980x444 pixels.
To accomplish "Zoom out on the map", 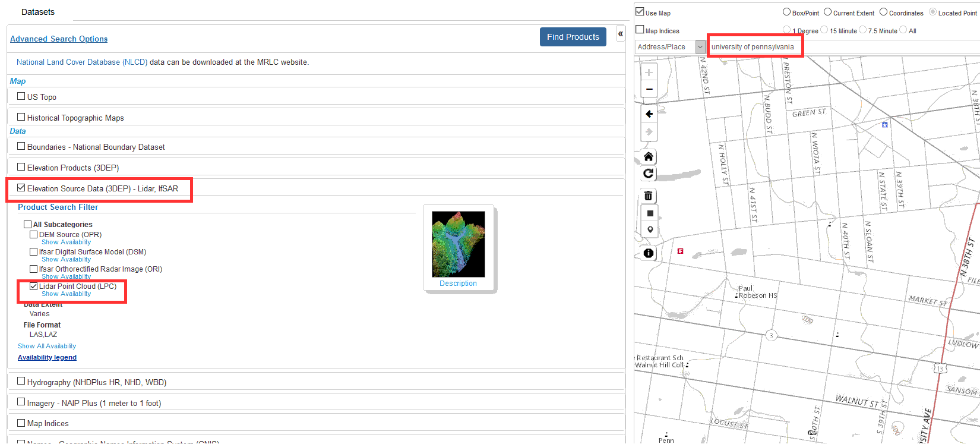I will point(649,89).
